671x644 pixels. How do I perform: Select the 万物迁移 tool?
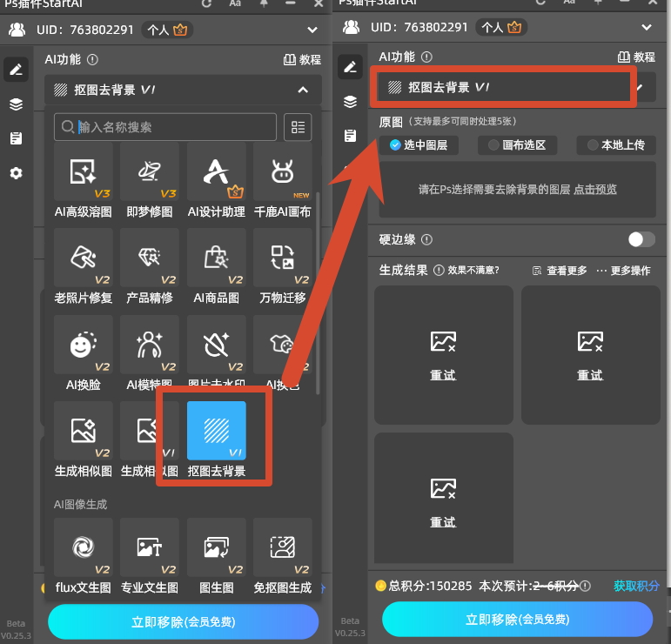[283, 258]
